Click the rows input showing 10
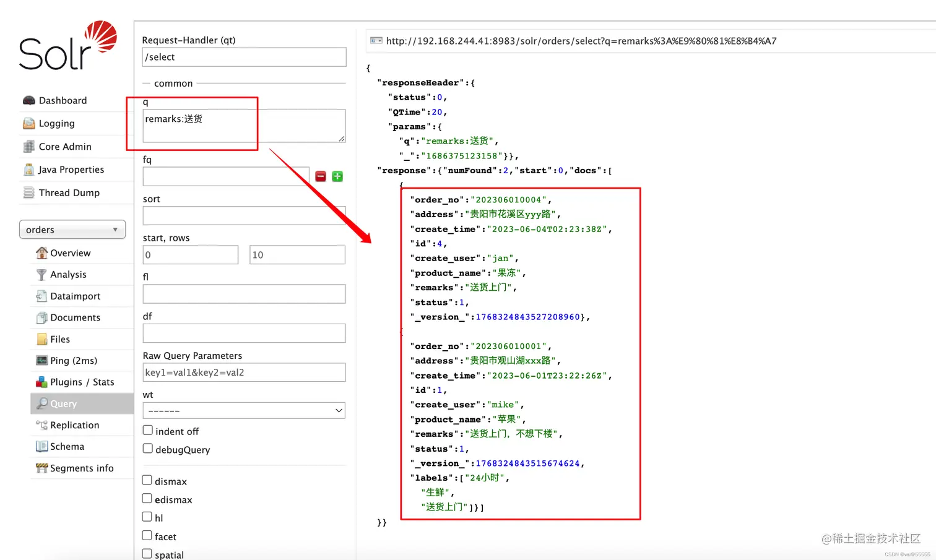936x560 pixels. tap(297, 255)
